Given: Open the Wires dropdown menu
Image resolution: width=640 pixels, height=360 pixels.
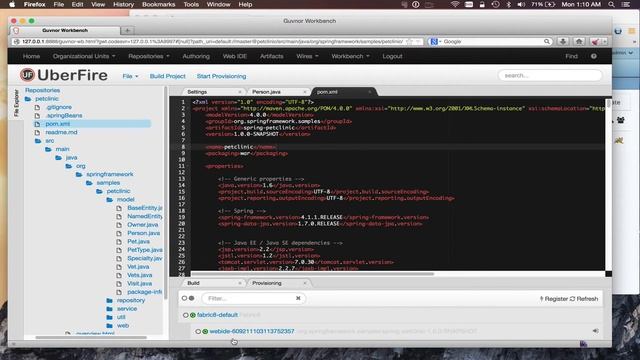Looking at the screenshot, I should (x=307, y=56).
